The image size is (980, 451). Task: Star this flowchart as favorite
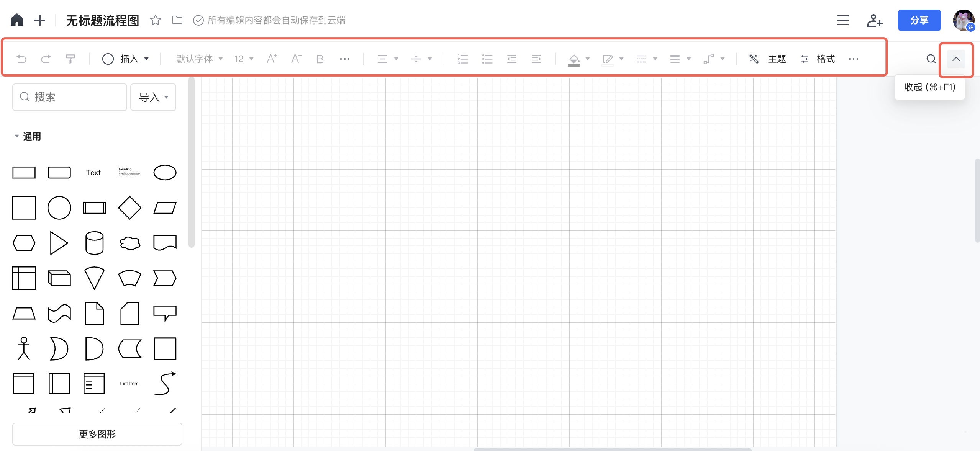155,20
